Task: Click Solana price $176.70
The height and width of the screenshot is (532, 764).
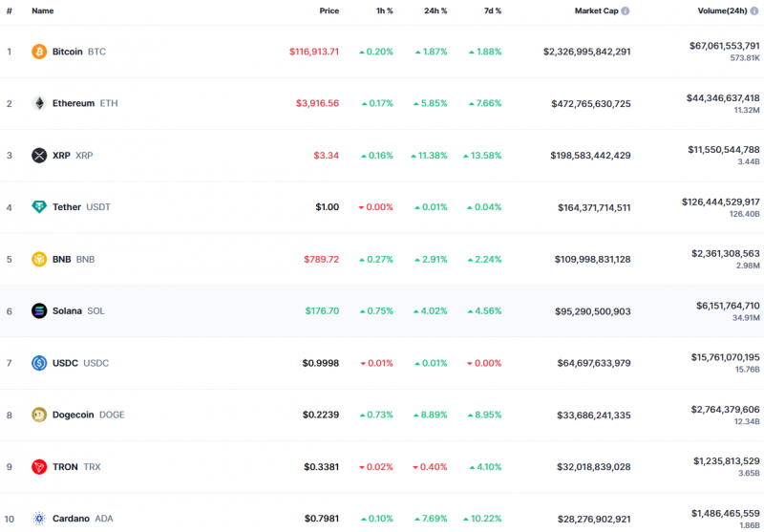Action: (322, 310)
